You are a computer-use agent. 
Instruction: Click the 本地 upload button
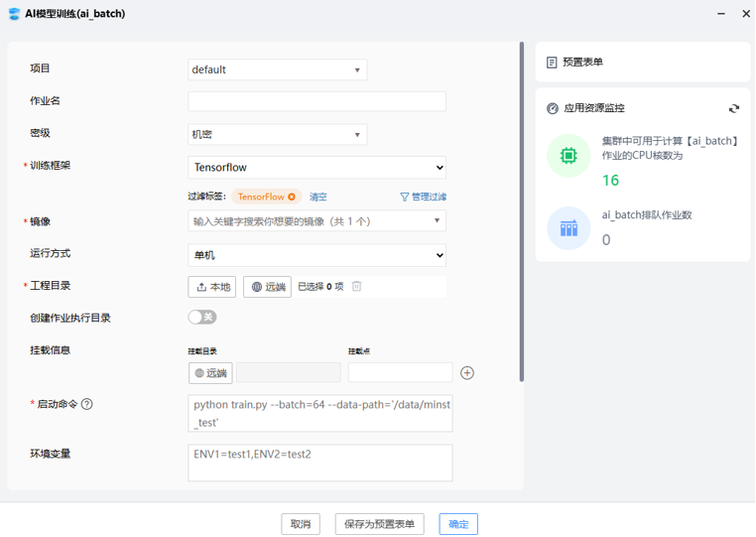pyautogui.click(x=212, y=287)
